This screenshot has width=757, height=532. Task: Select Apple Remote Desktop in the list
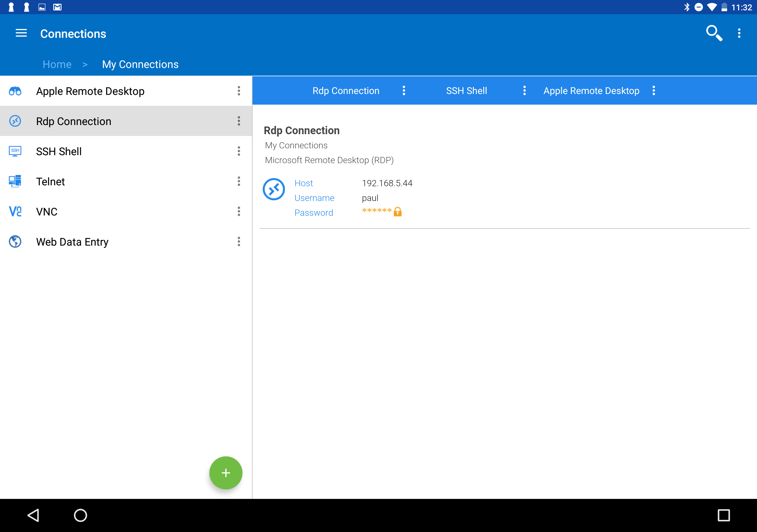(x=126, y=91)
